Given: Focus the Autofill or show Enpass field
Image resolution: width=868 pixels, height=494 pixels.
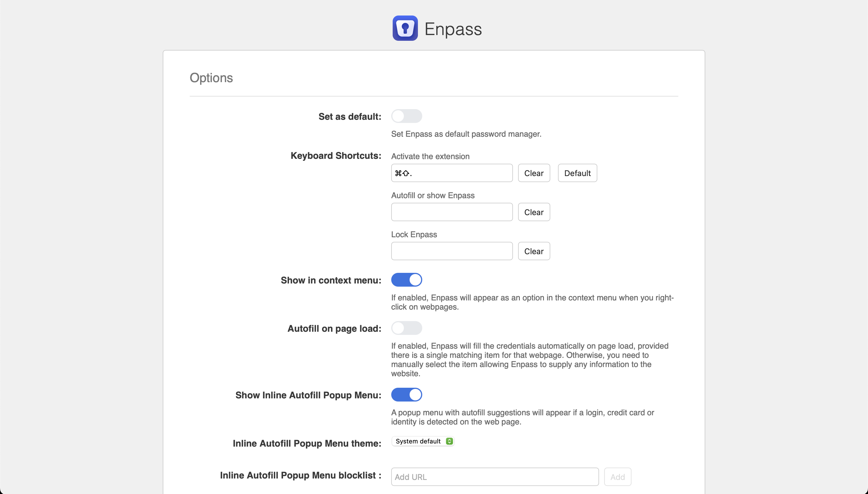Looking at the screenshot, I should pyautogui.click(x=452, y=212).
